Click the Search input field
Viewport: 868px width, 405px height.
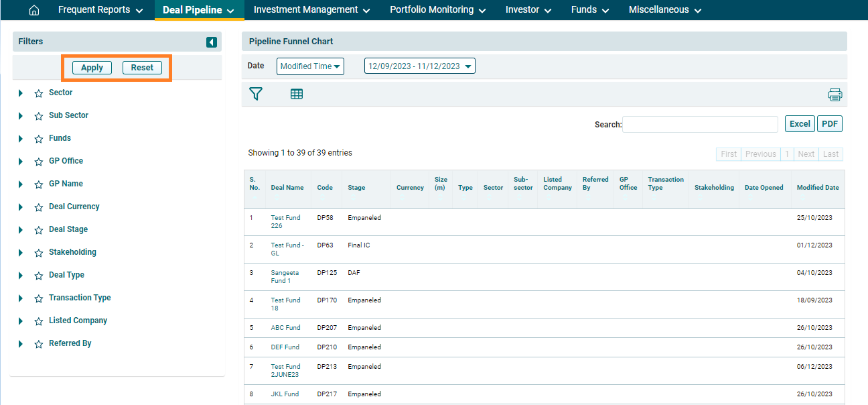click(x=700, y=125)
